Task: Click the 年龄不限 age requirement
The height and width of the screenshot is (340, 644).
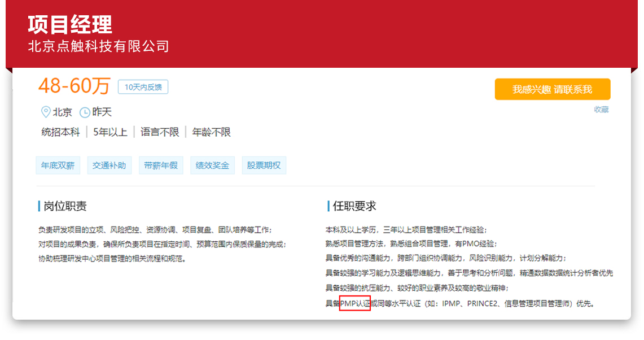Action: coord(211,132)
